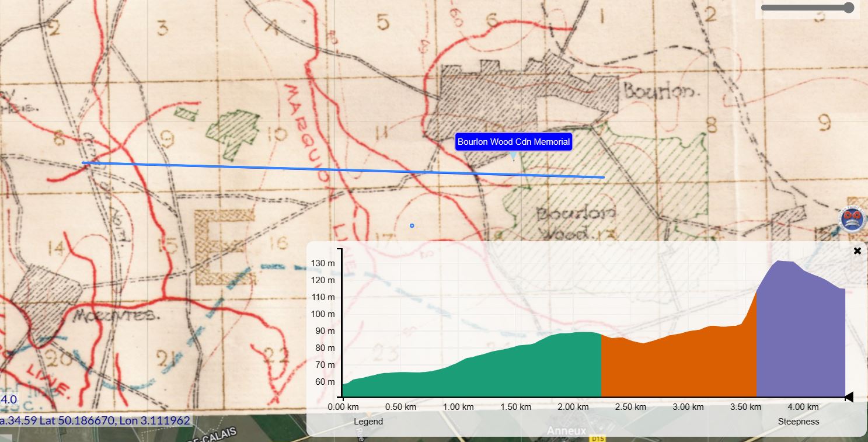Close the elevation profile panel
The image size is (868, 442).
857,251
